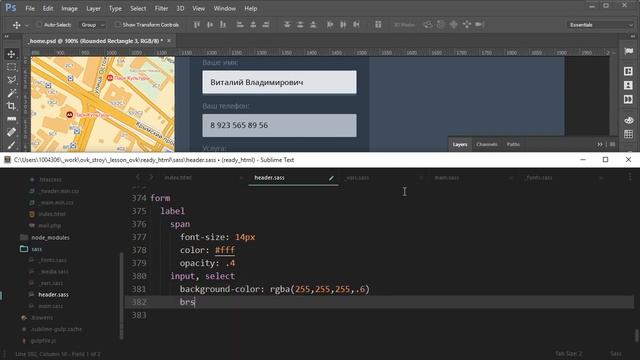
Task: Click the Distribute right edges icon
Action: 356,25
